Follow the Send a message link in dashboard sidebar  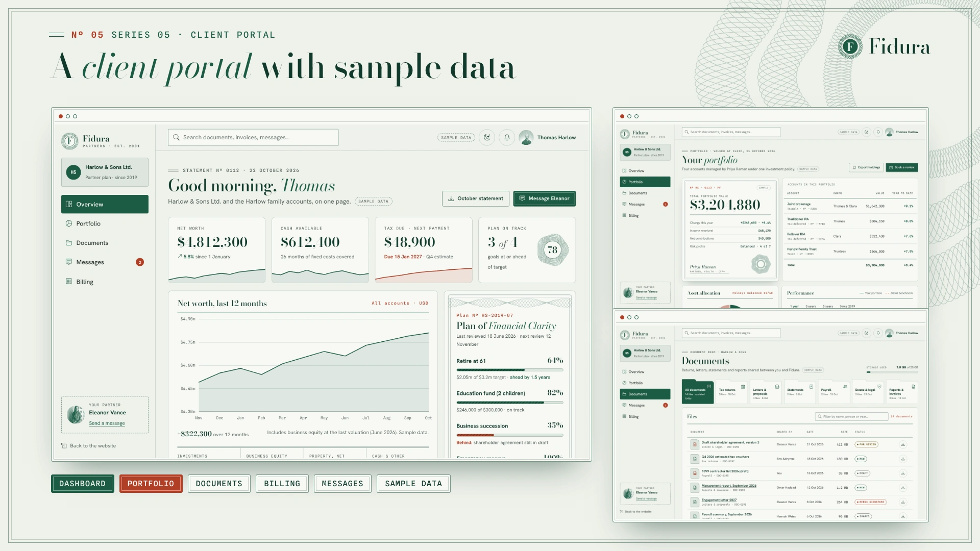point(107,423)
